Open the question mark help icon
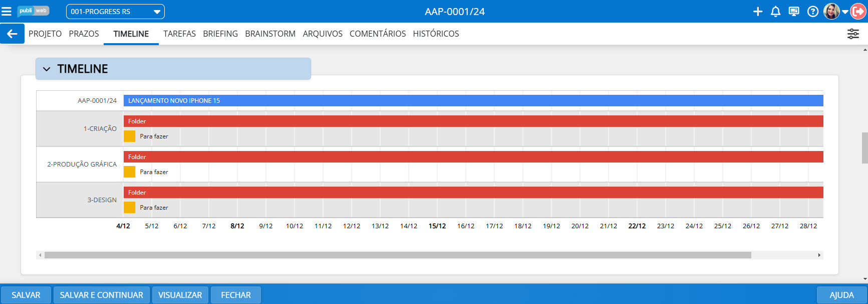This screenshot has width=868, height=304. [x=813, y=12]
